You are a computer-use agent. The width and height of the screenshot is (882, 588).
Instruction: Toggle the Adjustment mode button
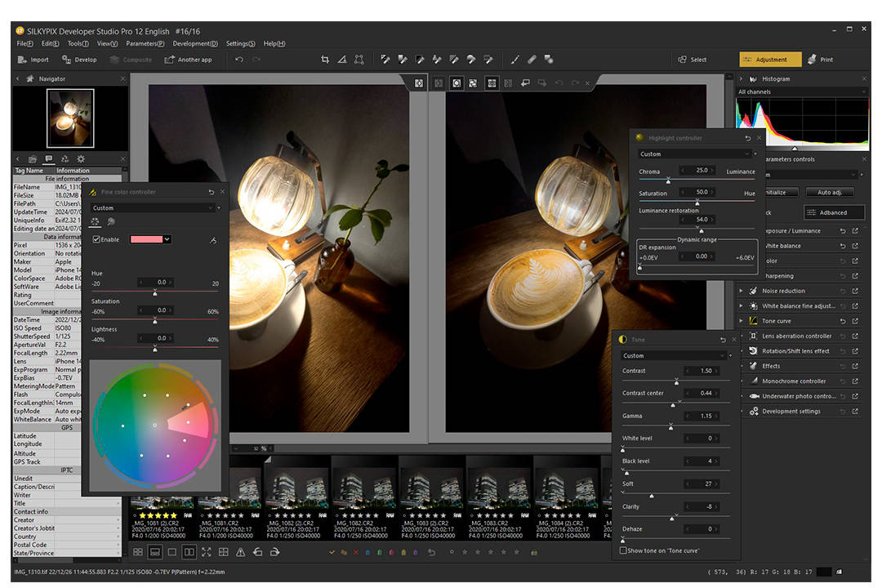click(x=770, y=60)
